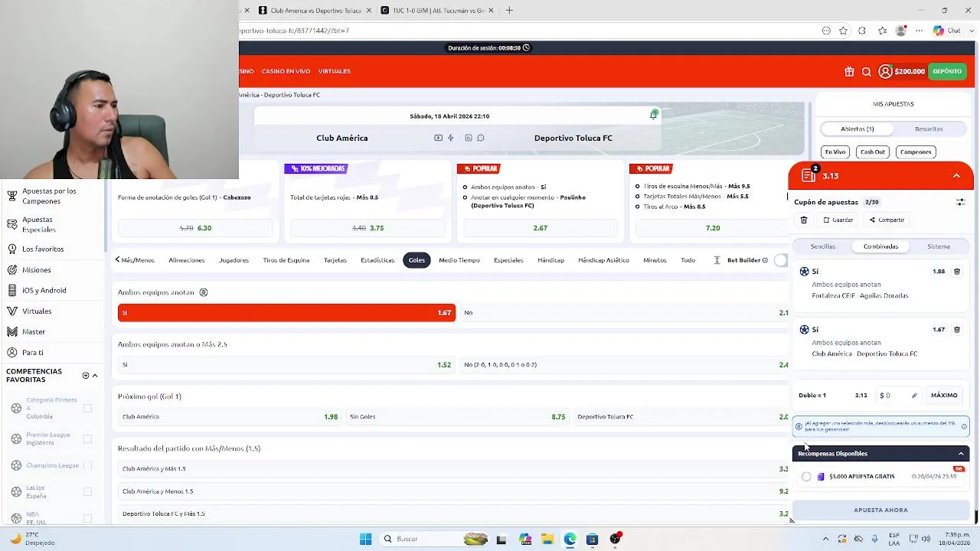Click the Bet Builder info icon
Image resolution: width=980 pixels, height=551 pixels.
coord(765,260)
